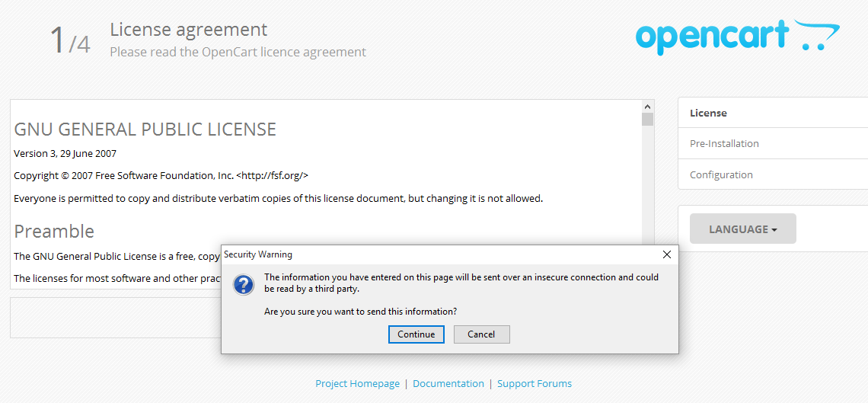The height and width of the screenshot is (403, 868).
Task: Click the 'License agreement' page title
Action: coord(189,29)
